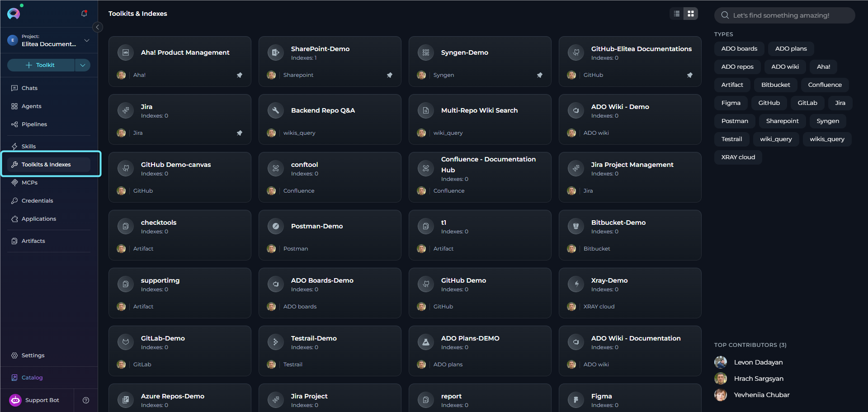Unpin the Jira toolkit card
Image resolution: width=868 pixels, height=412 pixels.
click(x=240, y=133)
